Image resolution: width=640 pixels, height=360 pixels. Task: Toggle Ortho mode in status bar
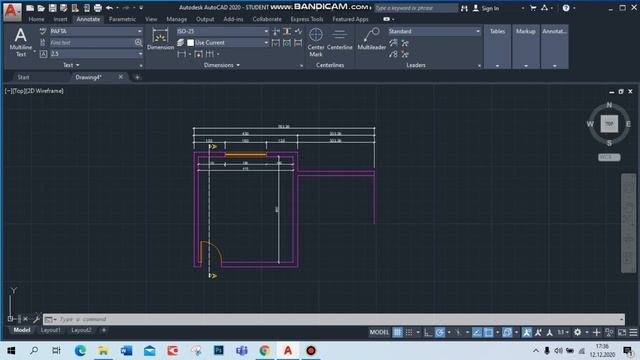428,333
